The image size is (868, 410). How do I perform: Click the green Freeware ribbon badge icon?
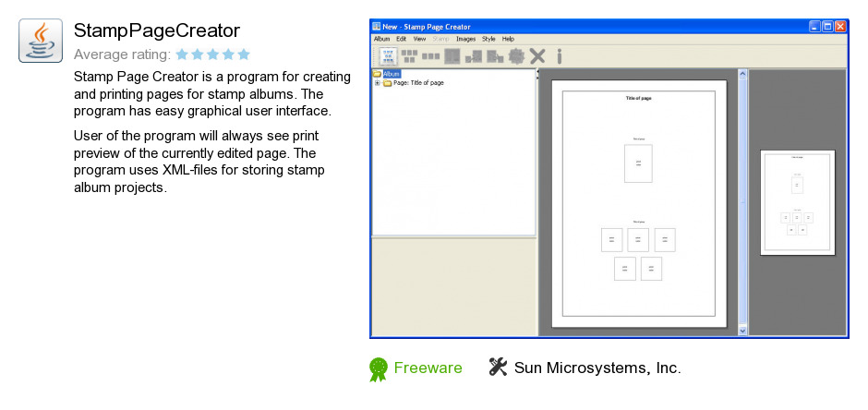379,369
